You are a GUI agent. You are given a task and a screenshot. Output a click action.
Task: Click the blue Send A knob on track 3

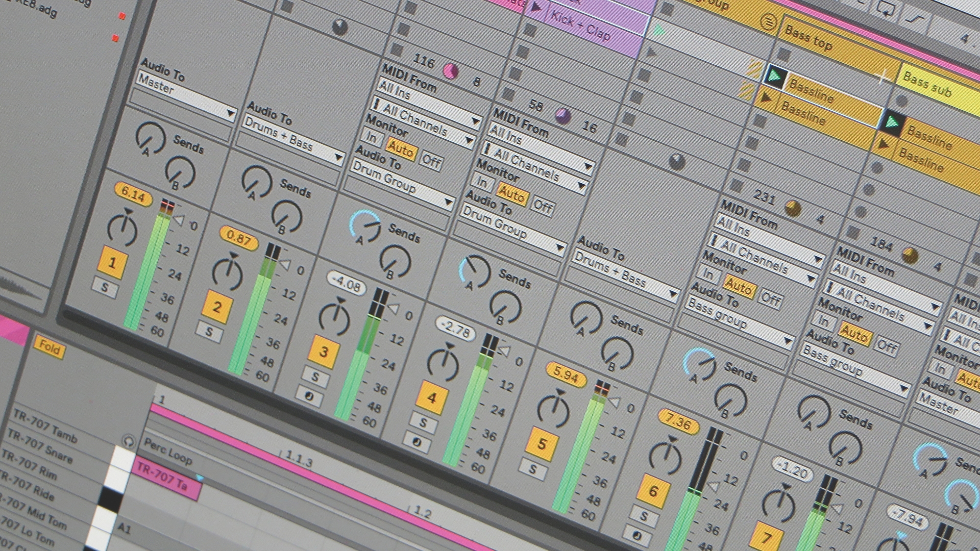point(365,226)
